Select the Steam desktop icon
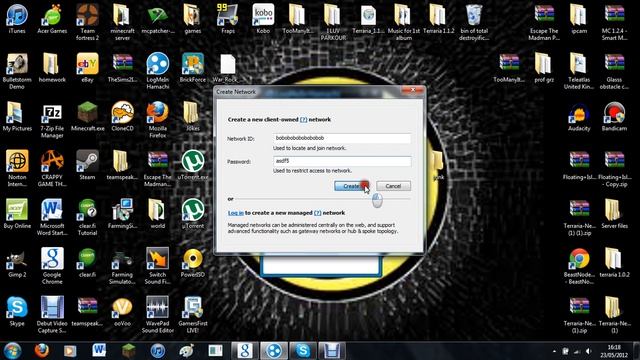 click(x=87, y=165)
